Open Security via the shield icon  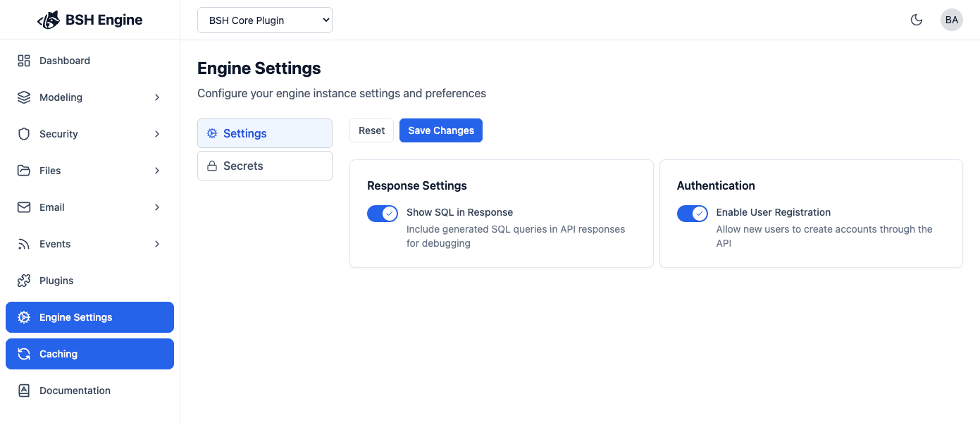[23, 134]
